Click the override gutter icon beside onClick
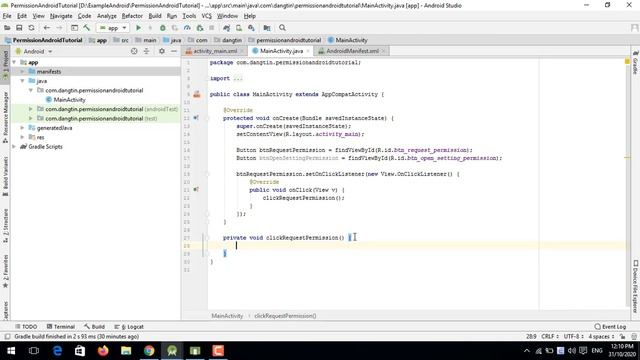The image size is (640, 360). (x=196, y=190)
